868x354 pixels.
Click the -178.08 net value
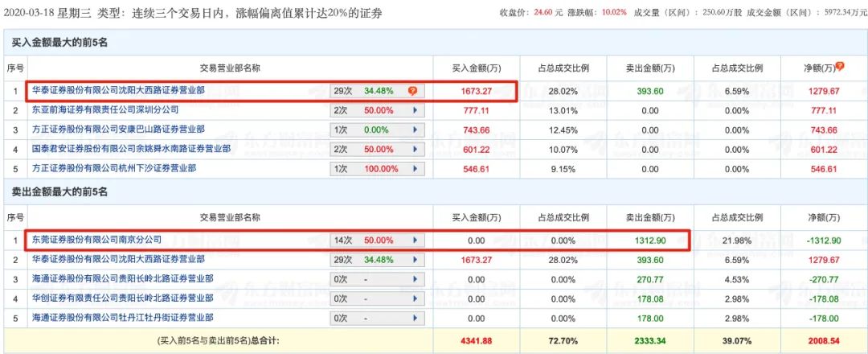(x=823, y=298)
